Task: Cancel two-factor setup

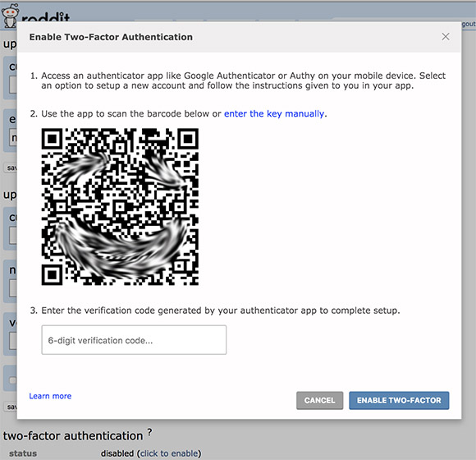Action: coord(320,401)
